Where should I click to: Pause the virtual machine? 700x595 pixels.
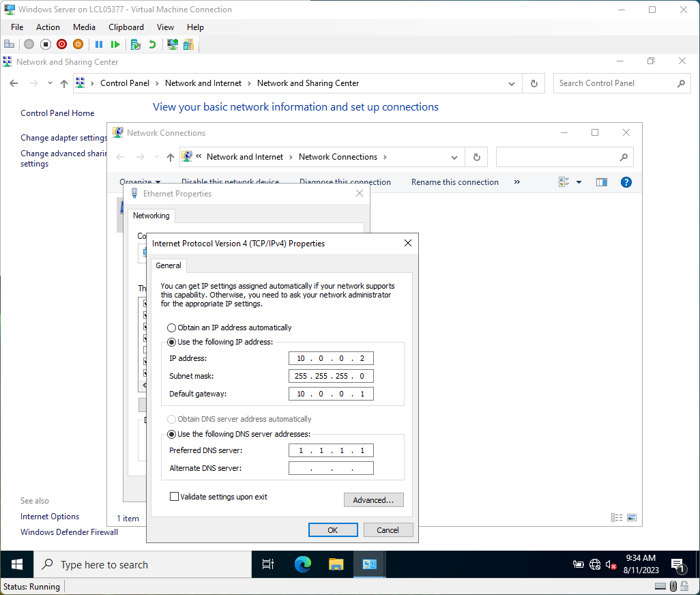[x=100, y=44]
